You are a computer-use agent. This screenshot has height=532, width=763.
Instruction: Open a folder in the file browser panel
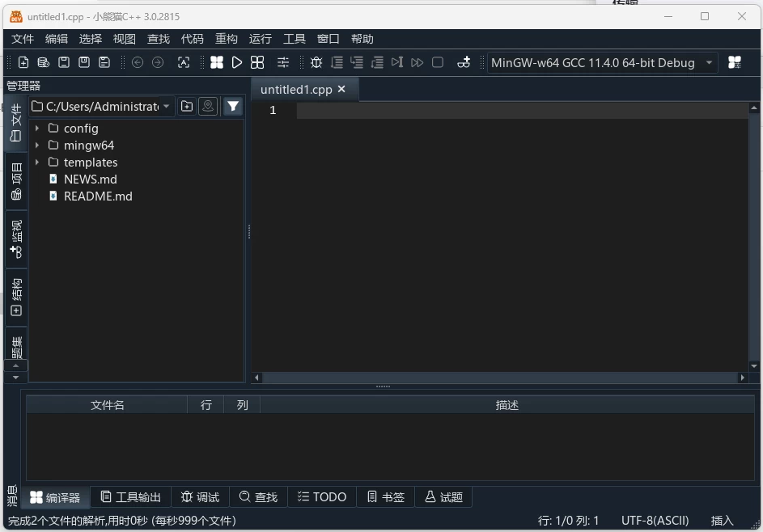pos(186,106)
